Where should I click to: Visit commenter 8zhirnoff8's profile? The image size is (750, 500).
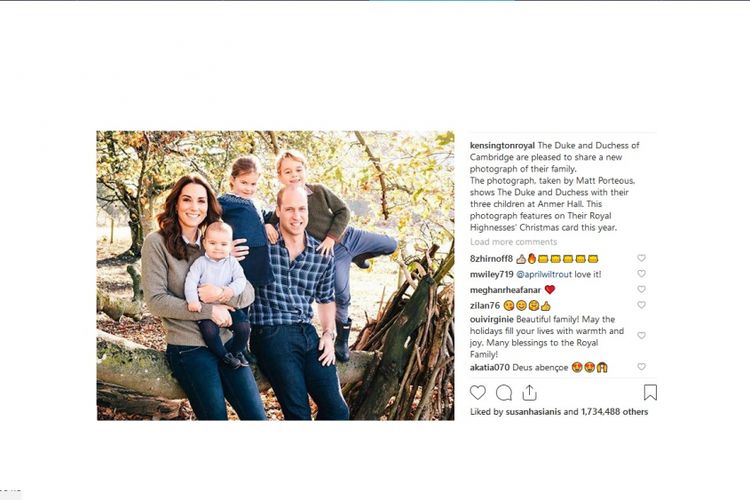491,259
